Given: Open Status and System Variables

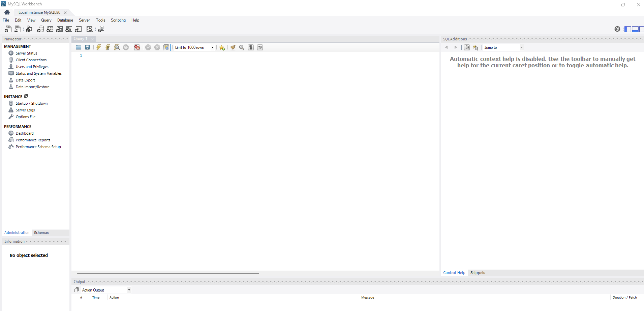Looking at the screenshot, I should point(38,73).
